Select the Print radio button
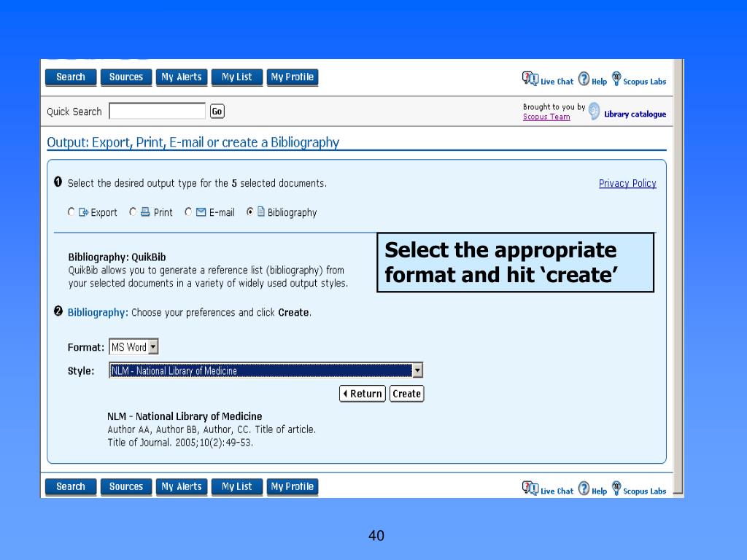Viewport: 747px width, 560px height. point(133,211)
